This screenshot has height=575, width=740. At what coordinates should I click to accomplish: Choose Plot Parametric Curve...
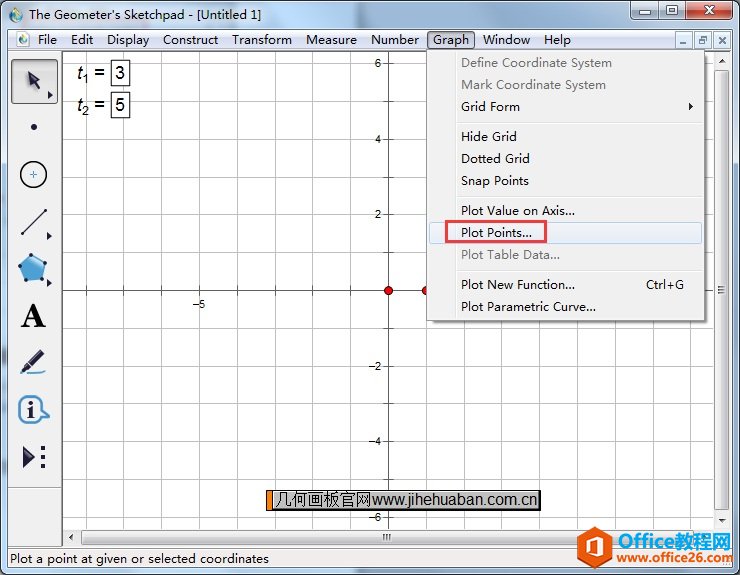565,307
